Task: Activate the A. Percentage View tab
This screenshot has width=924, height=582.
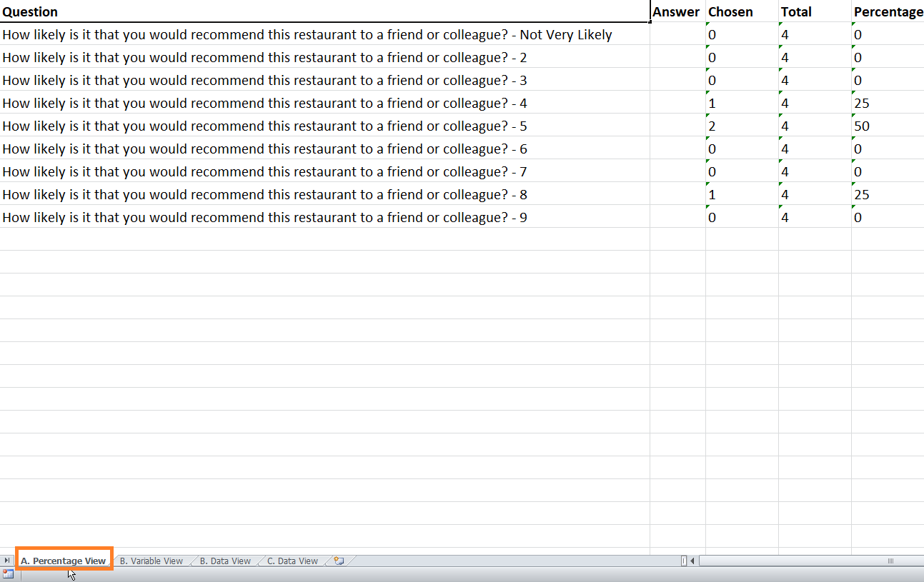Action: 63,561
